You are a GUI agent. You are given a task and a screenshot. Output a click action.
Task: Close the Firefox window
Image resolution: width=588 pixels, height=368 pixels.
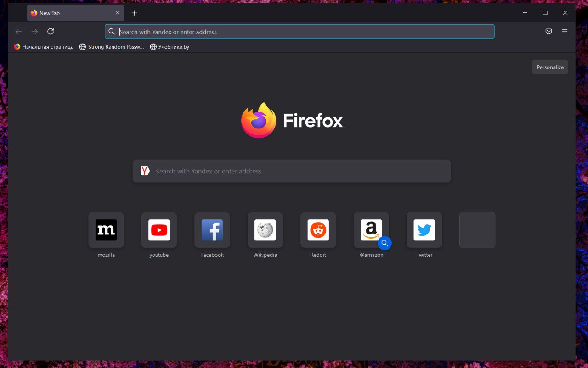point(565,13)
